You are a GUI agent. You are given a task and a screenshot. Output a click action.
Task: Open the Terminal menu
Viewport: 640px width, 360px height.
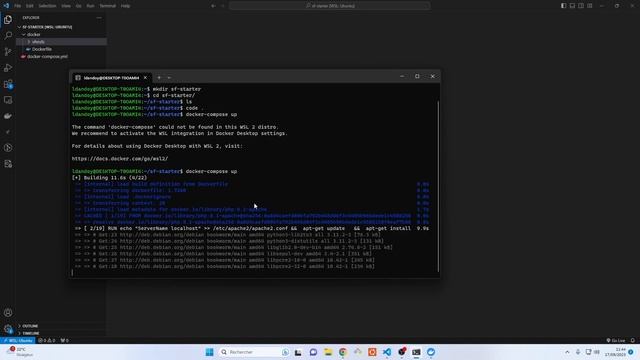[x=107, y=6]
